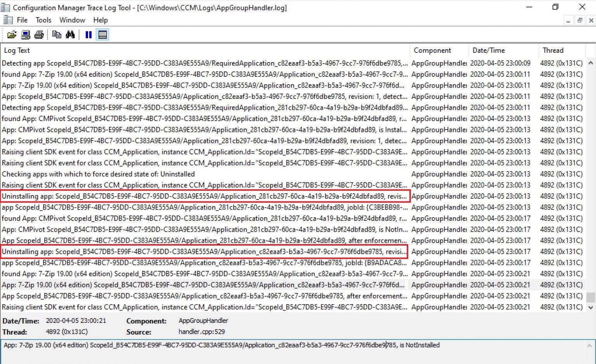Open a log file using the folder icon
The height and width of the screenshot is (364, 596).
12,35
